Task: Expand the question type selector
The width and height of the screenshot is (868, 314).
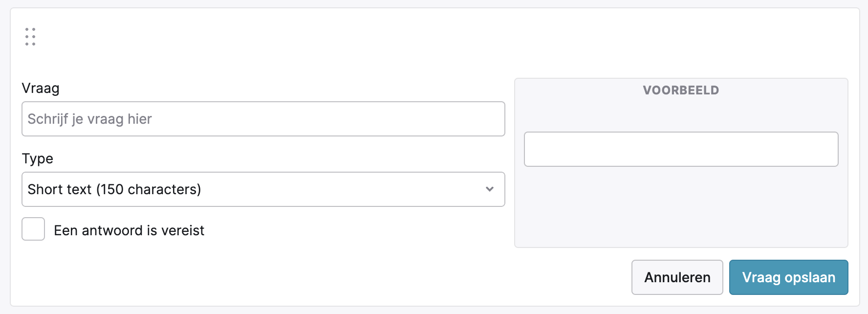Action: click(263, 189)
